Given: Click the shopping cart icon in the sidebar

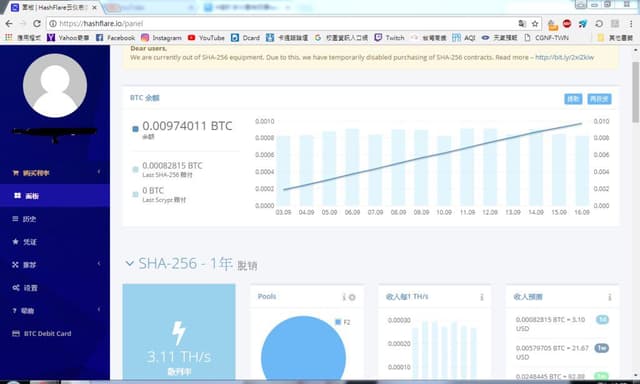Looking at the screenshot, I should click(x=16, y=173).
